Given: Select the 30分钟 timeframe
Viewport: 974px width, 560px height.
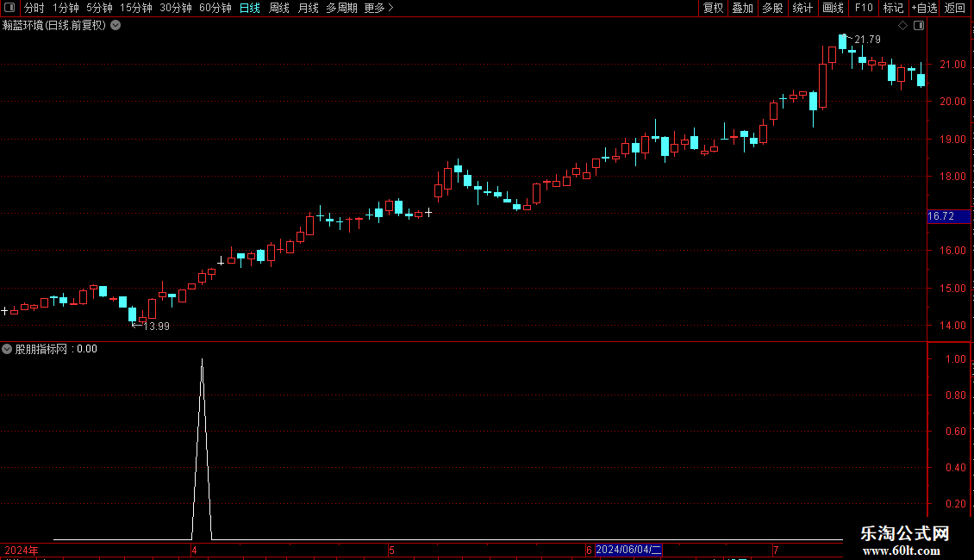Looking at the screenshot, I should (x=175, y=8).
